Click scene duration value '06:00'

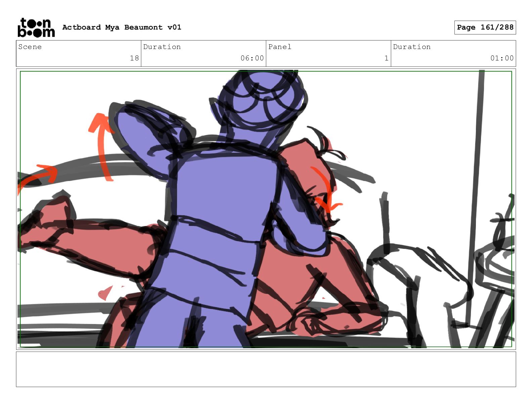252,58
